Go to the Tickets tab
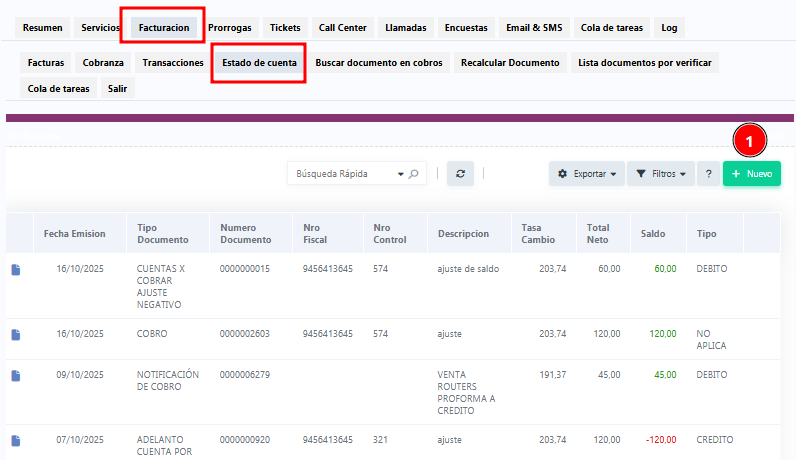Image resolution: width=796 pixels, height=460 pixels. tap(285, 27)
